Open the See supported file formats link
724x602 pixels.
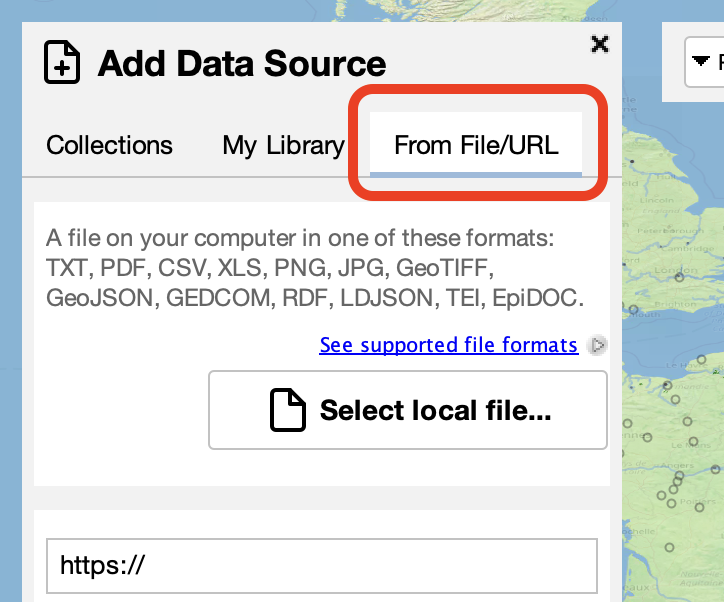click(448, 345)
